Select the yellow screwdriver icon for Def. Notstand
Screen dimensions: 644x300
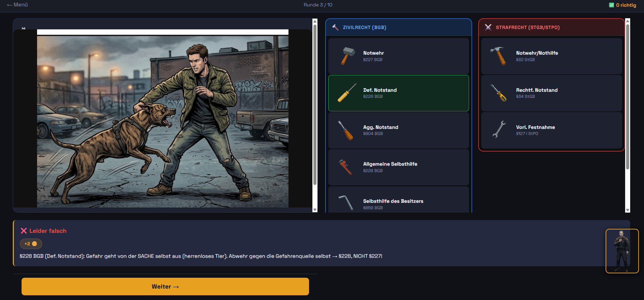pyautogui.click(x=347, y=93)
